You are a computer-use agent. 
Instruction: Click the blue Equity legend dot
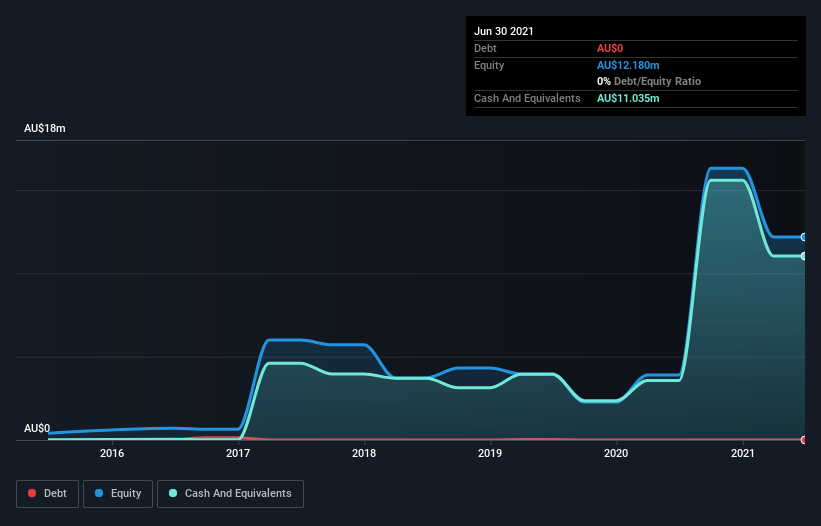pos(99,493)
